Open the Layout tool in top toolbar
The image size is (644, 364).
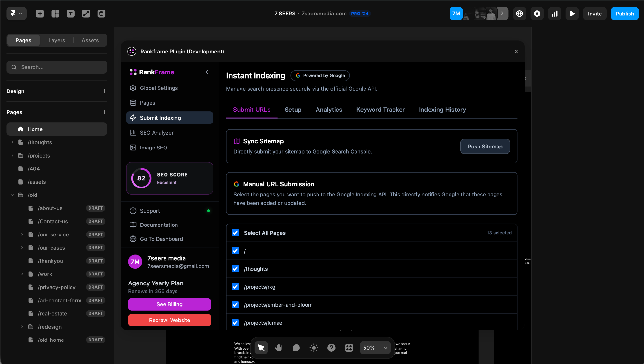(55, 14)
